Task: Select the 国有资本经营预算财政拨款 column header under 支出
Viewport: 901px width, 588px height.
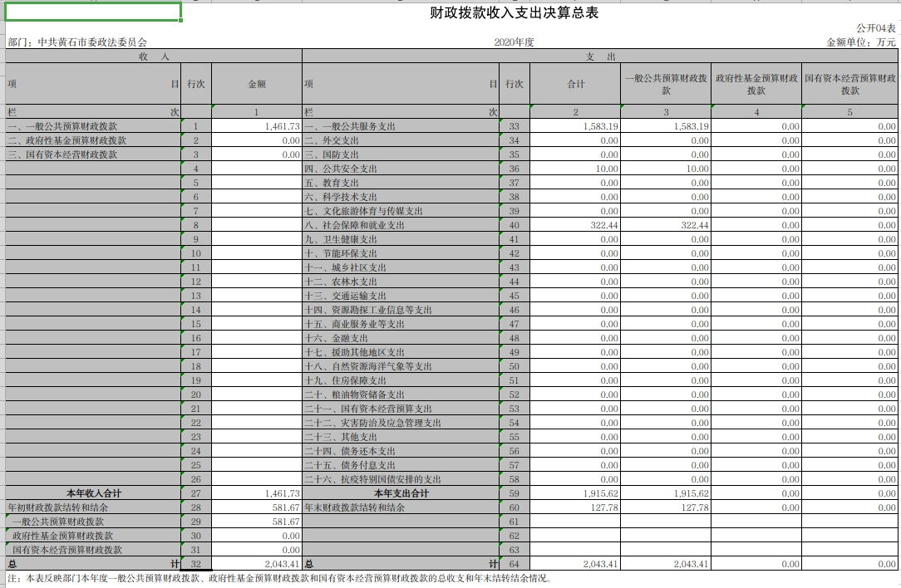Action: [849, 84]
